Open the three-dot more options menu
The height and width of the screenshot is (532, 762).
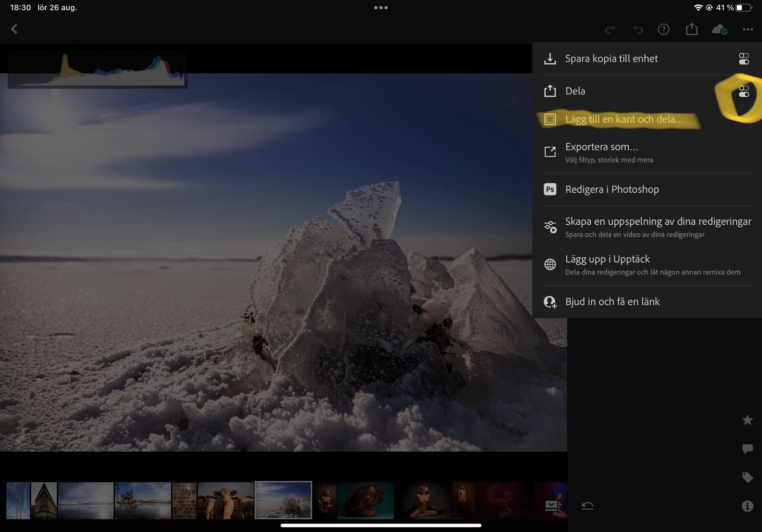(x=747, y=30)
